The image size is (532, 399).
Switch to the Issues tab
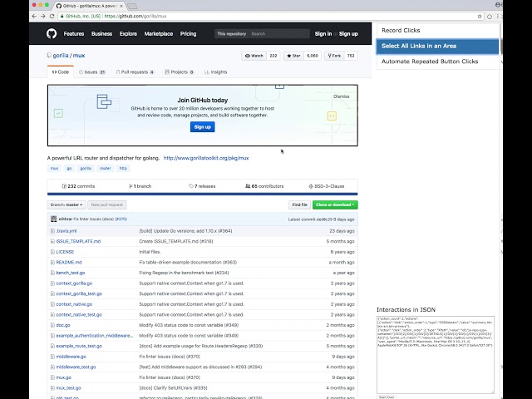click(x=92, y=72)
